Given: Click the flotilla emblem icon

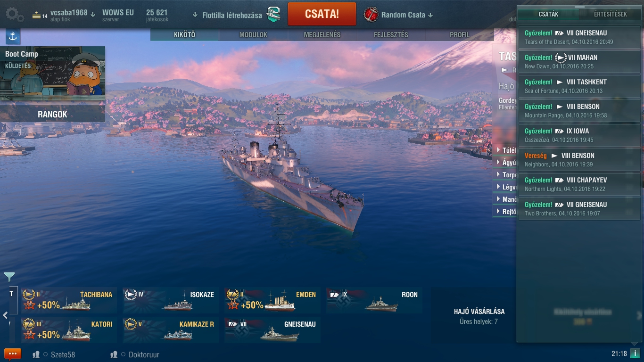Looking at the screenshot, I should [273, 15].
